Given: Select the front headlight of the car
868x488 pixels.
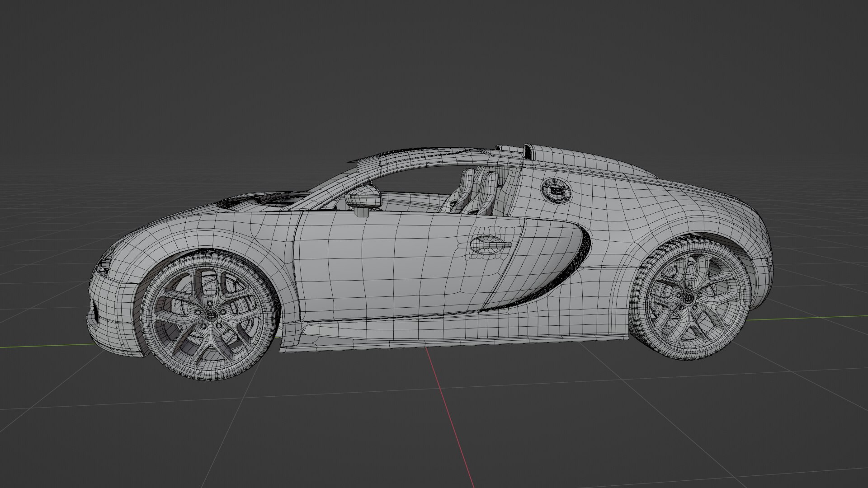Looking at the screenshot, I should point(105,263).
